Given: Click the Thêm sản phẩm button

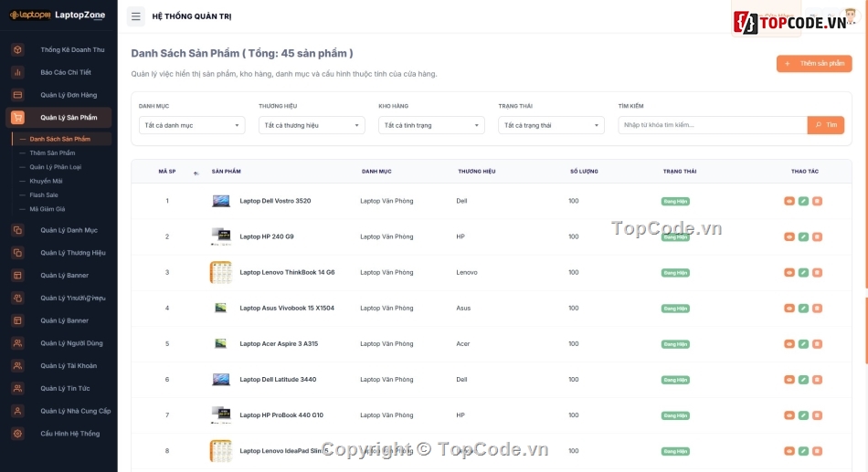Looking at the screenshot, I should coord(814,64).
